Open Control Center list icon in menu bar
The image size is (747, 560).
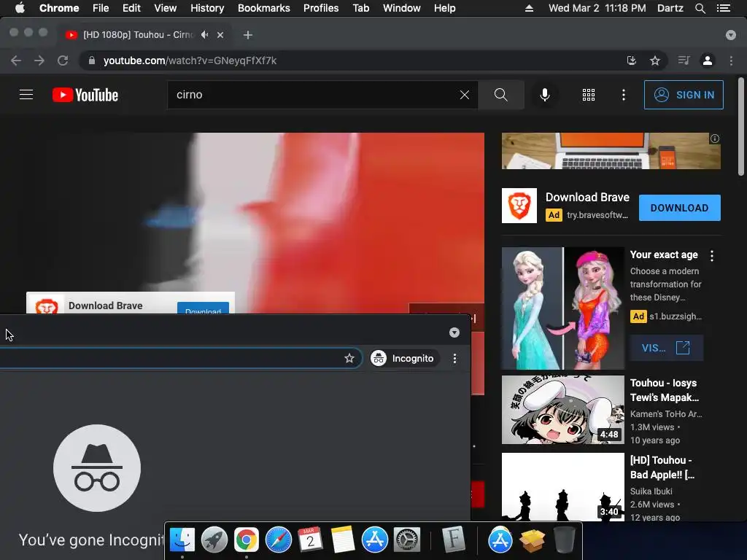(x=723, y=8)
